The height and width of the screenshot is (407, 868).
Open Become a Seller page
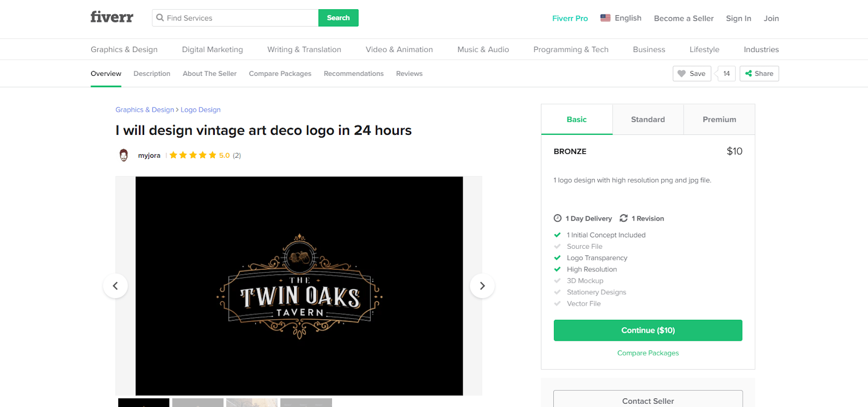pos(684,18)
